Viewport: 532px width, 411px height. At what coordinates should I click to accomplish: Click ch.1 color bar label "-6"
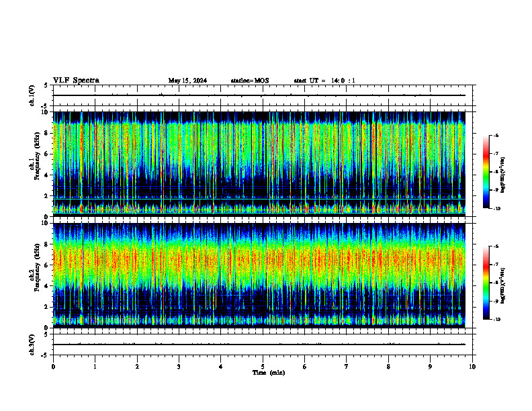click(x=496, y=135)
